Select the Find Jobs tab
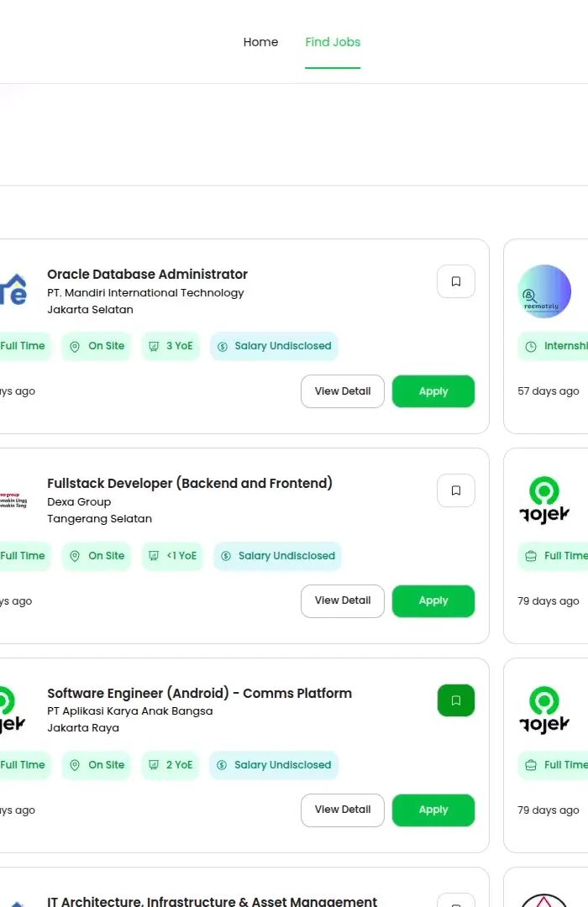The image size is (588, 907). pos(333,42)
